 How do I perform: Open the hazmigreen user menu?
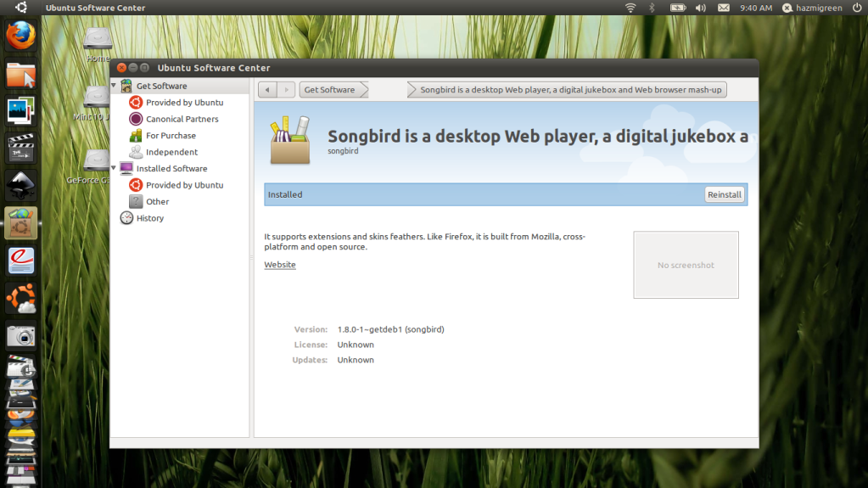pos(812,8)
